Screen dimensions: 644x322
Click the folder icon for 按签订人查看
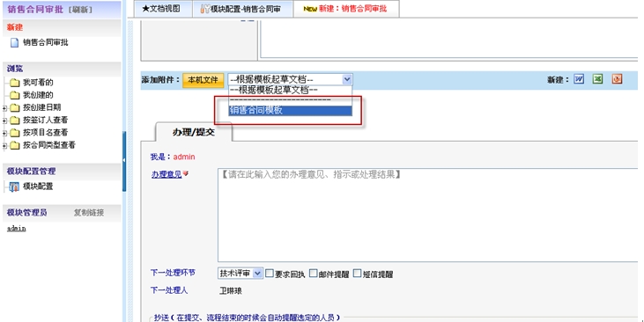click(15, 121)
